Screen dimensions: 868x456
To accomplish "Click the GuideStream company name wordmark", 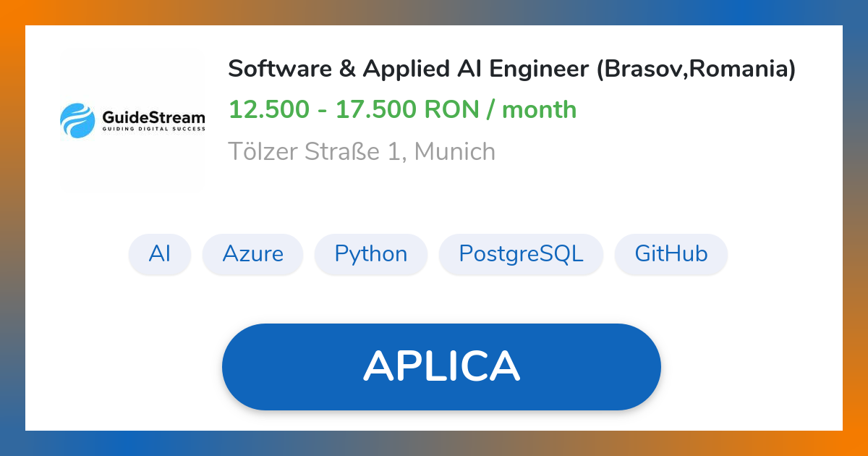I will [x=153, y=117].
